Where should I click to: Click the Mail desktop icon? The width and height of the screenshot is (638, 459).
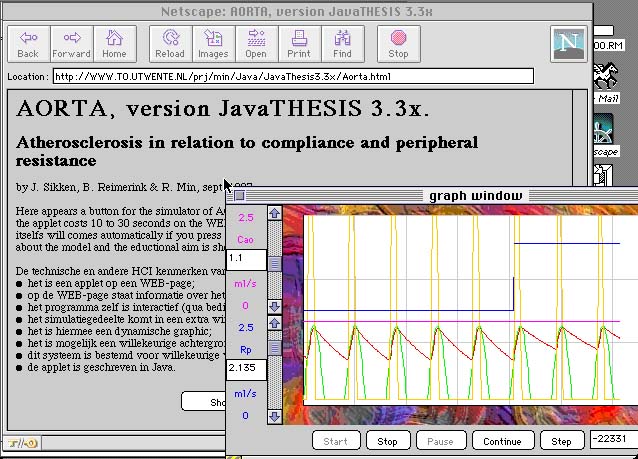pyautogui.click(x=605, y=81)
